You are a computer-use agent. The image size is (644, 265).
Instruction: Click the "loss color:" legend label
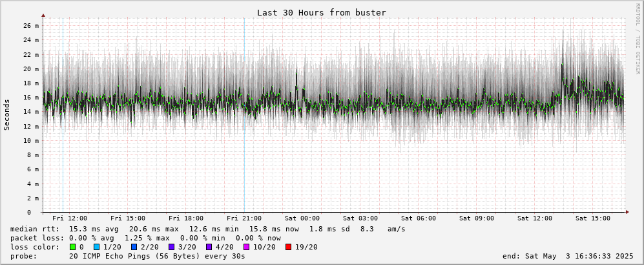(x=34, y=247)
